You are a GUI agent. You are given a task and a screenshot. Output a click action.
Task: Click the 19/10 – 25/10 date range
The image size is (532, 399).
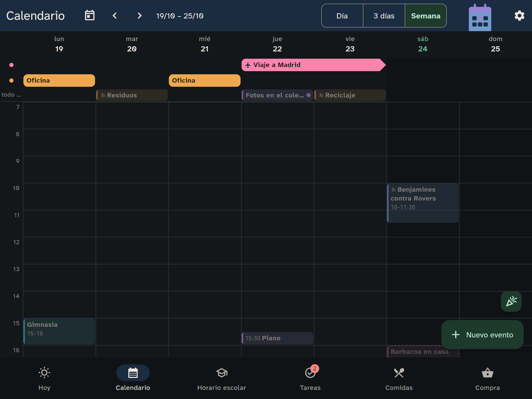pos(180,16)
